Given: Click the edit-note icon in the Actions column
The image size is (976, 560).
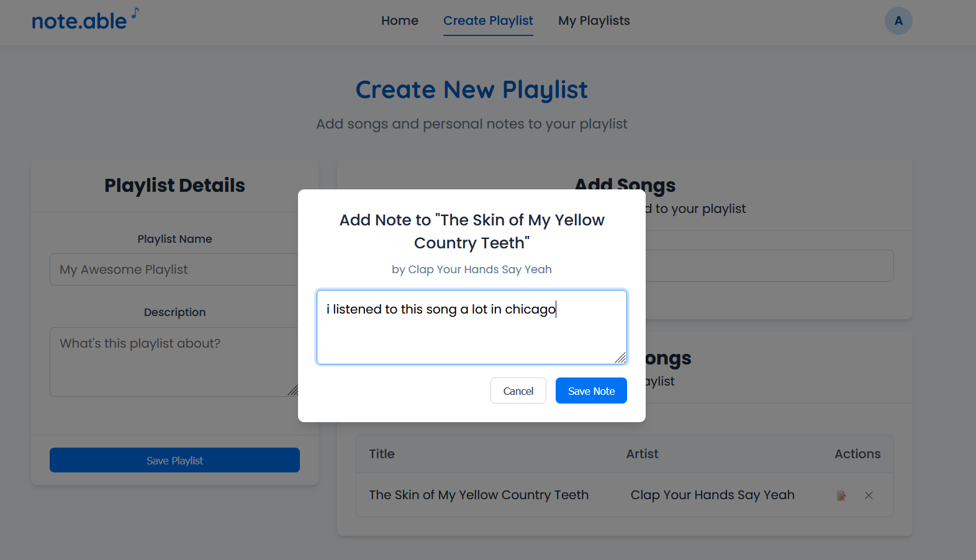Looking at the screenshot, I should [841, 495].
